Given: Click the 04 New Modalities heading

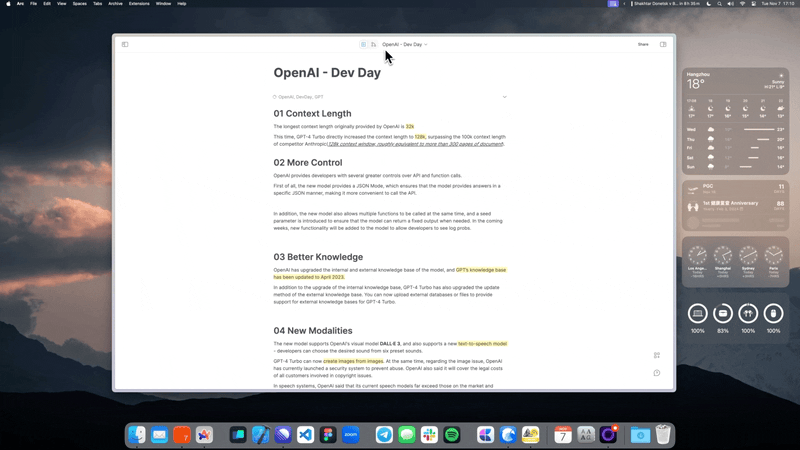Looking at the screenshot, I should coord(313,331).
